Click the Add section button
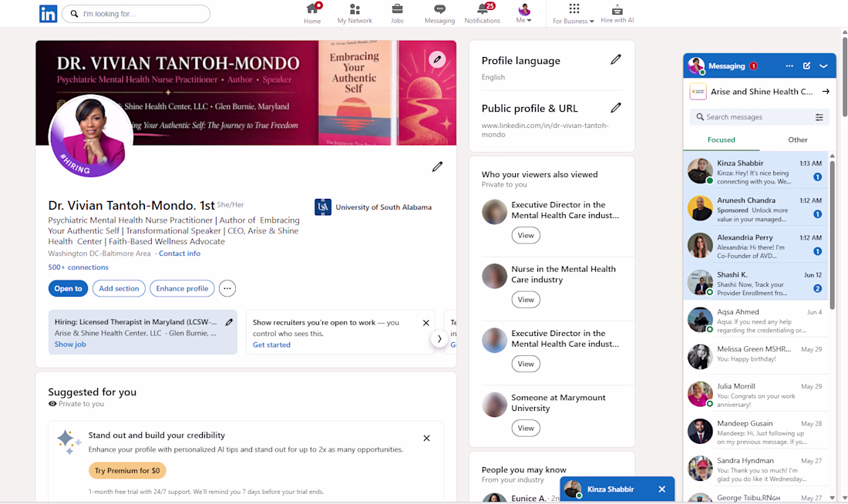This screenshot has width=848, height=504. 119,288
